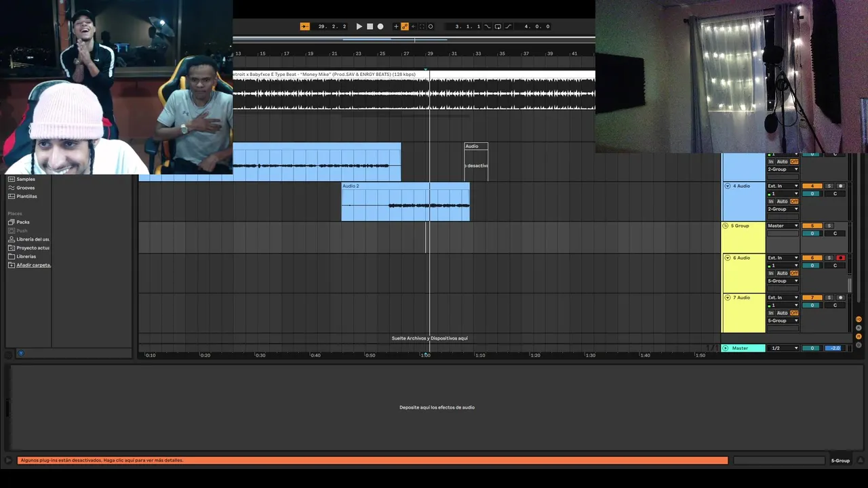Viewport: 868px width, 488px height.
Task: Toggle the Automation Arm icon
Action: 405,26
